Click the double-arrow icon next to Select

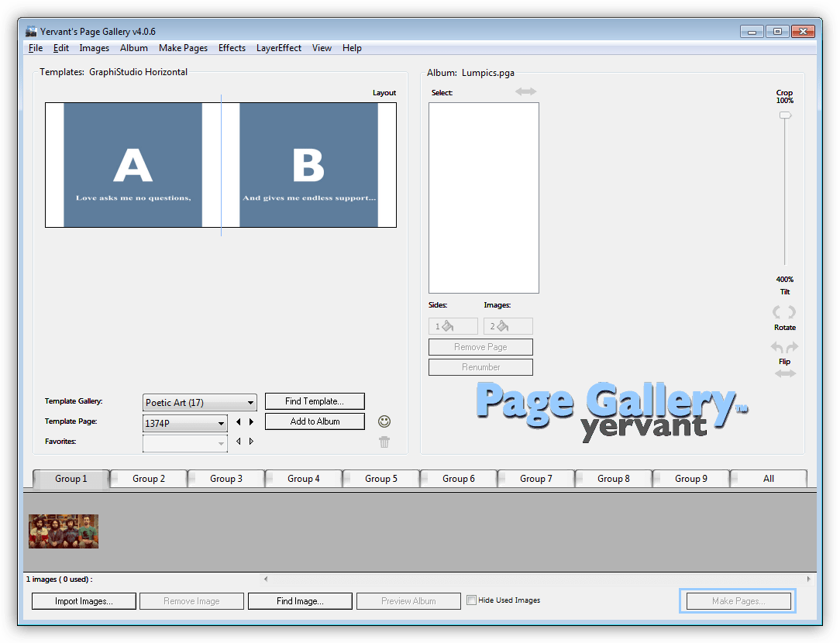(x=525, y=91)
